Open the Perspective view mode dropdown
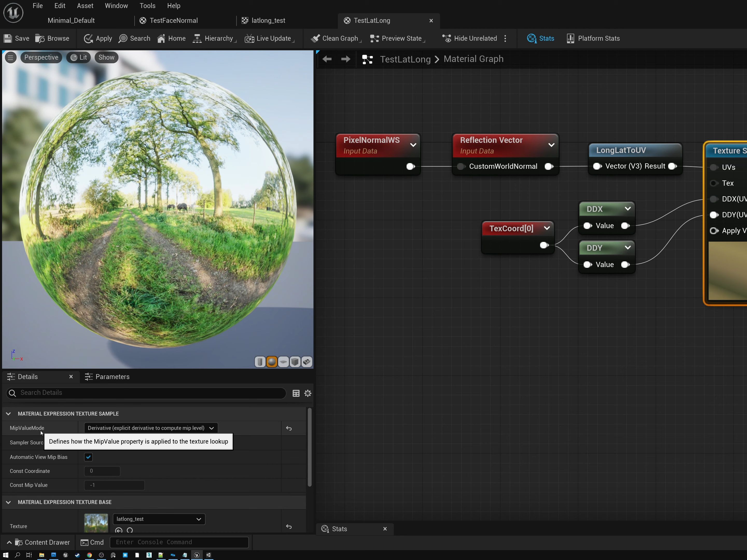 41,58
